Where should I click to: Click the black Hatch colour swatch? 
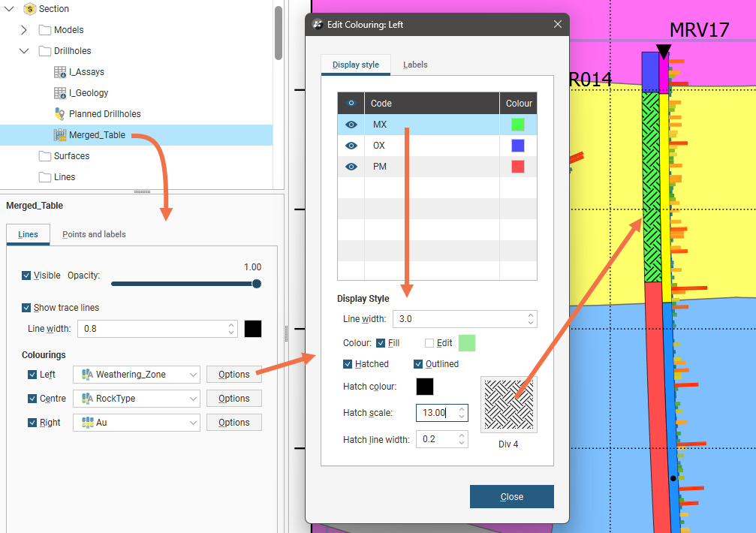pos(424,387)
